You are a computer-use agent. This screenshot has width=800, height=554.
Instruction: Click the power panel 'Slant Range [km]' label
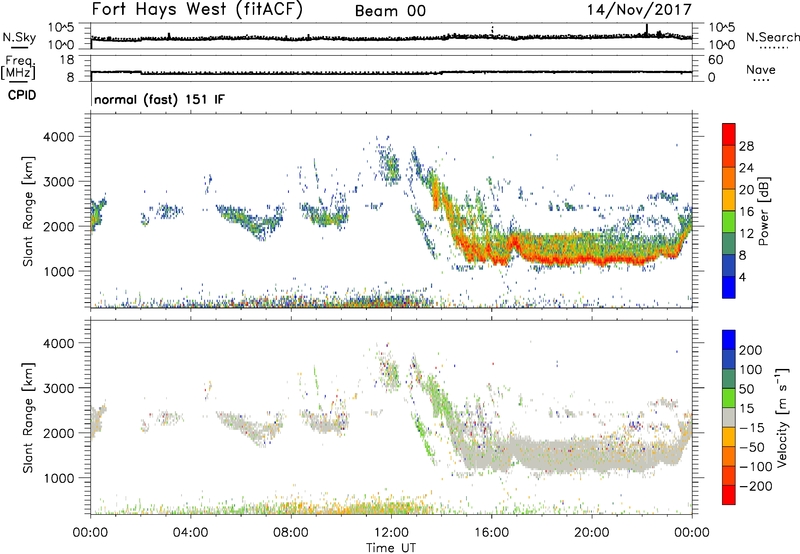[x=28, y=211]
